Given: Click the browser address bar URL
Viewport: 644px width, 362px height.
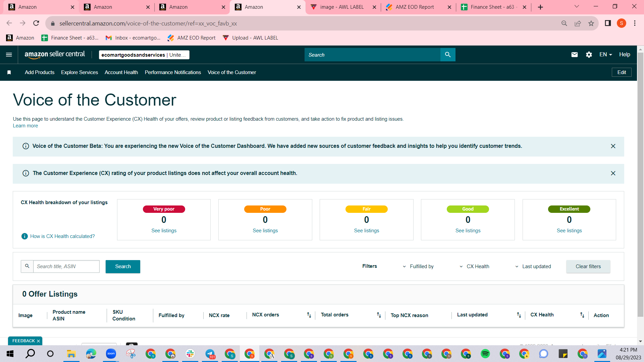Looking at the screenshot, I should (148, 23).
